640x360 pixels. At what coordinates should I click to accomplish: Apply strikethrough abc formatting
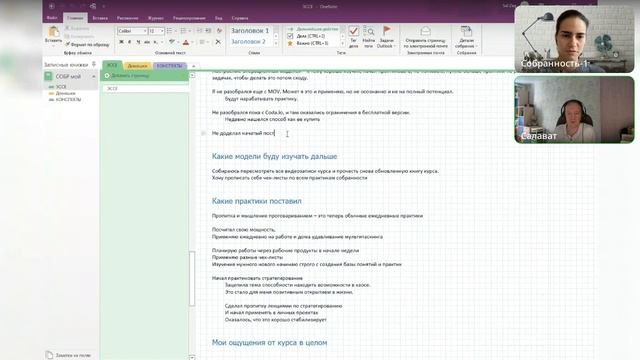[x=147, y=42]
